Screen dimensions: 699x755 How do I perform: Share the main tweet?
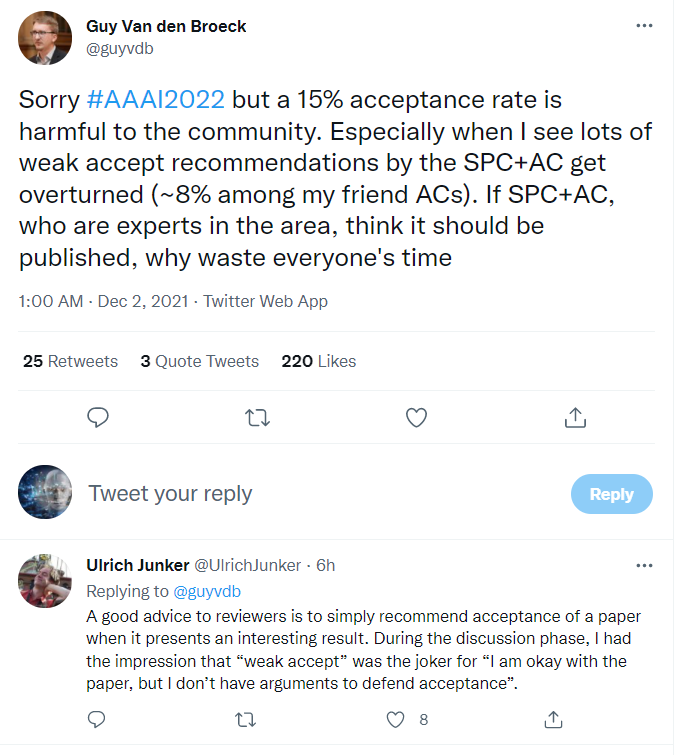[x=575, y=417]
